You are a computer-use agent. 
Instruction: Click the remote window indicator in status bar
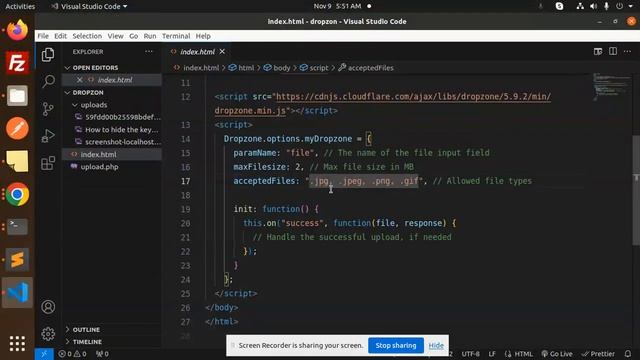coord(44,354)
